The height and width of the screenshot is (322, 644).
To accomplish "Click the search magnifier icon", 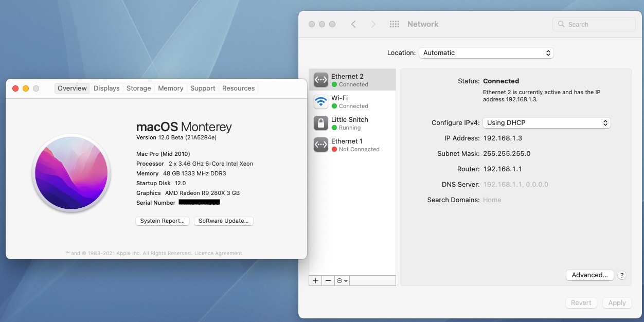I will point(561,24).
